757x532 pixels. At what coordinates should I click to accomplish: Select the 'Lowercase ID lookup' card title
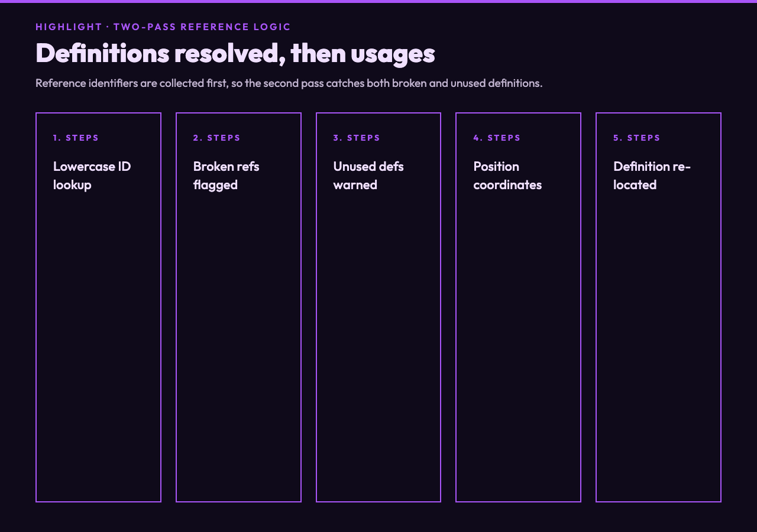(92, 176)
